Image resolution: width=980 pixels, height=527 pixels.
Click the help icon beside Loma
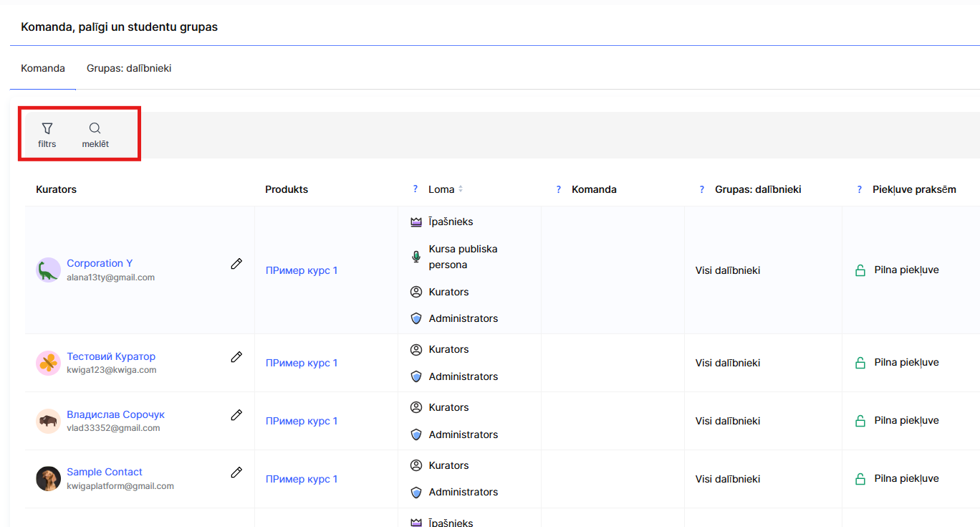(415, 189)
